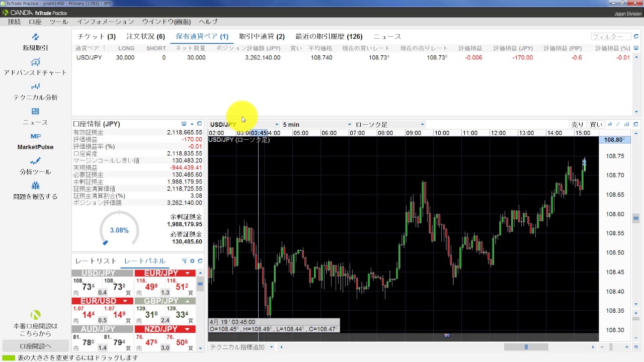Pop out the chart with the detach window icon
Screen dimensions: 644x362
(x=636, y=124)
